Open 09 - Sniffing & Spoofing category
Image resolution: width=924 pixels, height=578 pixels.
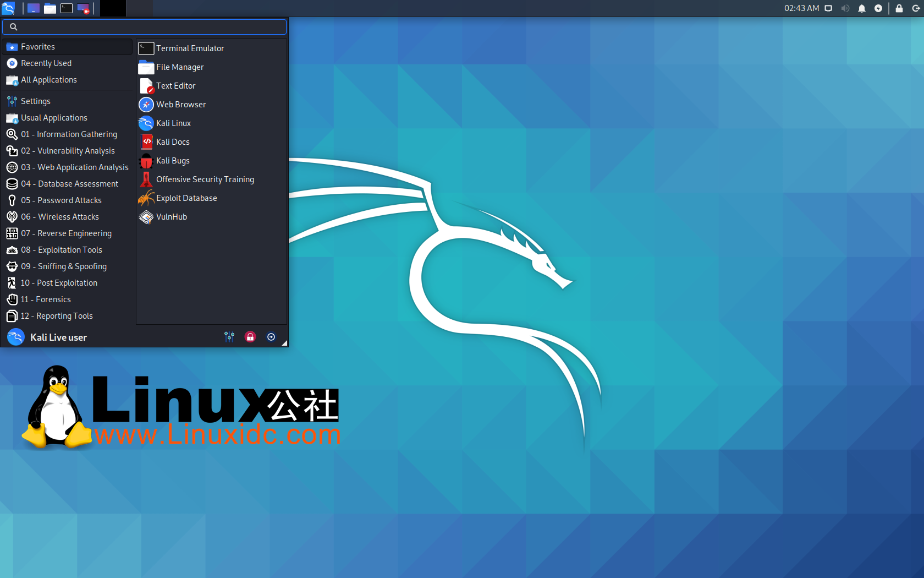[x=68, y=266]
